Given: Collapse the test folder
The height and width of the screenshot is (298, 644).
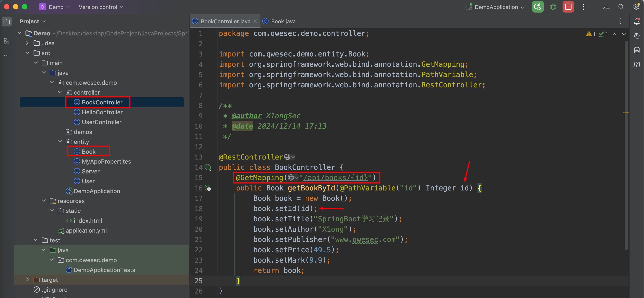Looking at the screenshot, I should [x=36, y=240].
